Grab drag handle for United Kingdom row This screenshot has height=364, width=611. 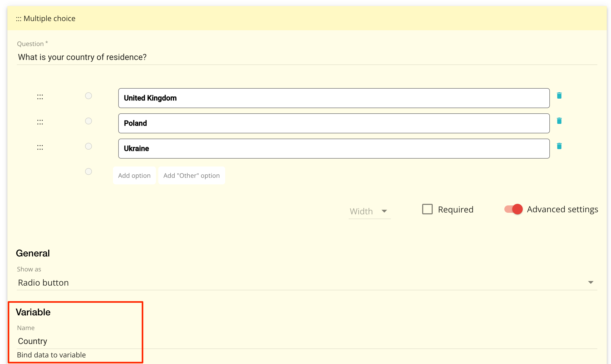click(40, 97)
